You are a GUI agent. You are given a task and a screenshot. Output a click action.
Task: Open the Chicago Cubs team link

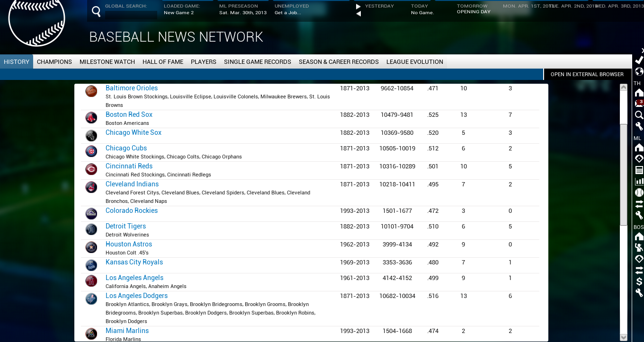(126, 148)
